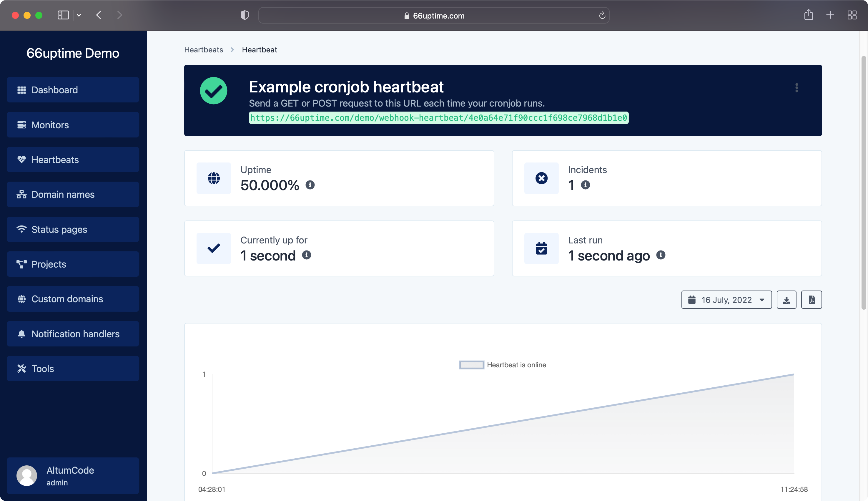Click the AltumCode user avatar

[x=27, y=475]
